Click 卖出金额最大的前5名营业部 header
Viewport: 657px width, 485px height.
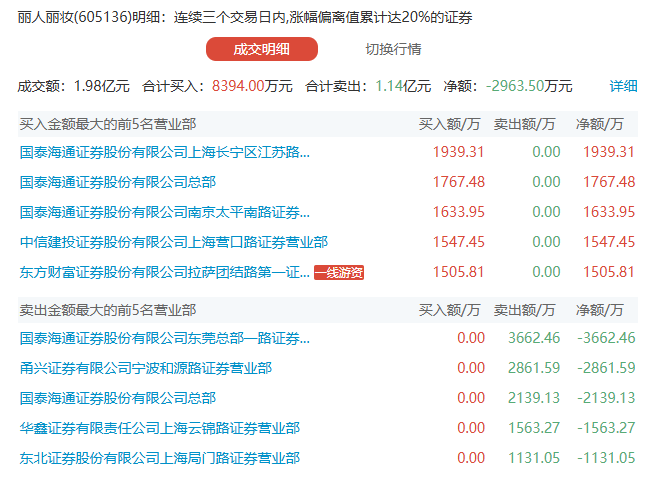tap(108, 310)
